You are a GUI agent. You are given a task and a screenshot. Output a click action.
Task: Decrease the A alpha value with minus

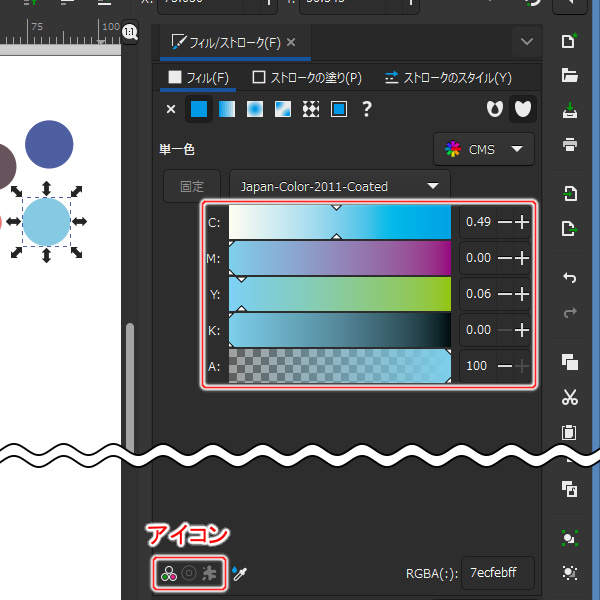coord(505,366)
